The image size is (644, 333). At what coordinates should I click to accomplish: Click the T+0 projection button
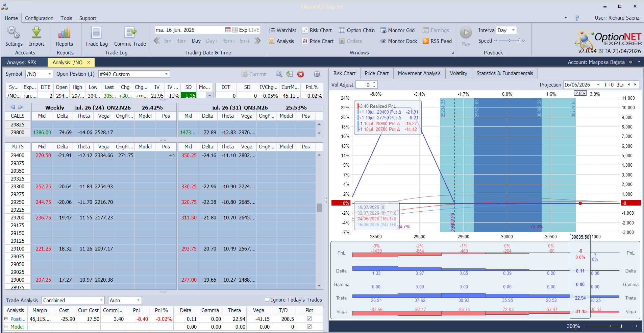coord(609,85)
